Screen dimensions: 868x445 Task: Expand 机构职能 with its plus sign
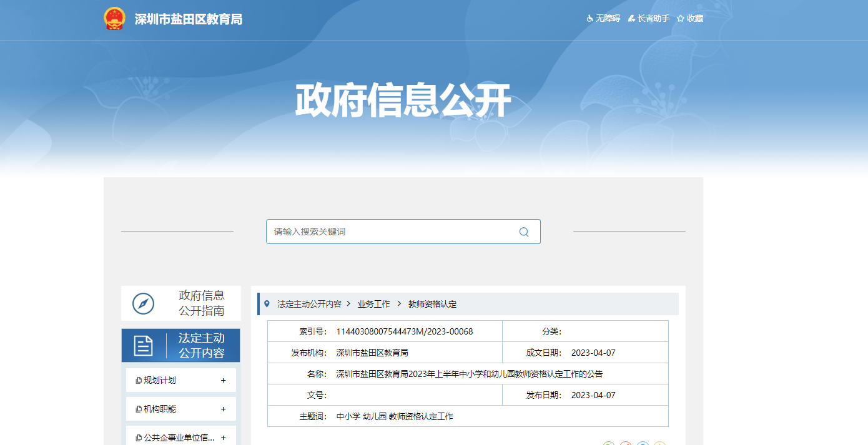coord(223,409)
